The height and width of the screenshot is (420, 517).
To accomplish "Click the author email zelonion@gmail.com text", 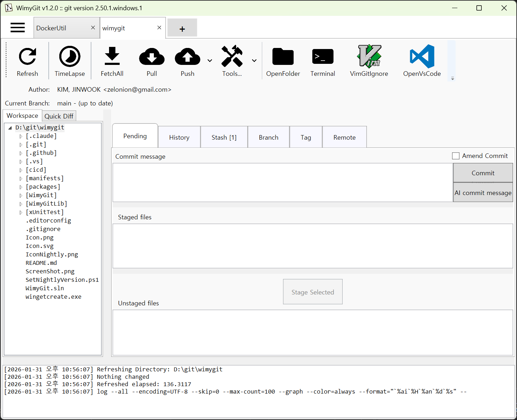I will coord(137,90).
